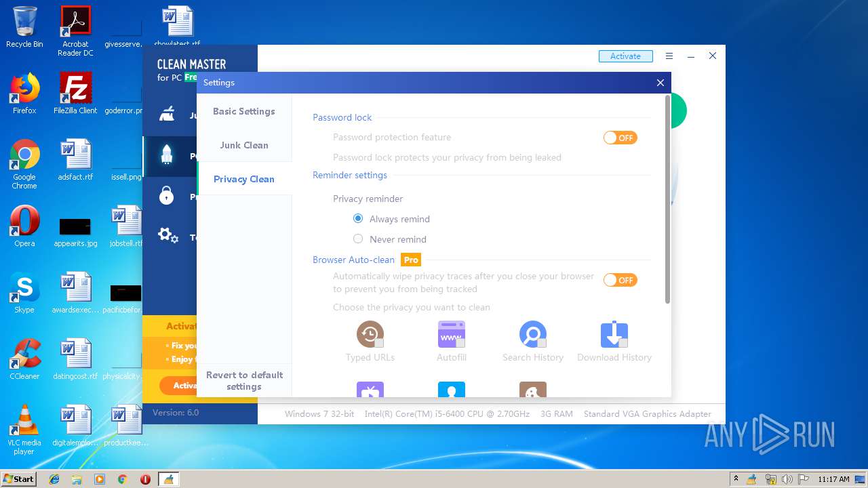Open the network icon in system tray
The height and width of the screenshot is (488, 868).
pos(770,479)
